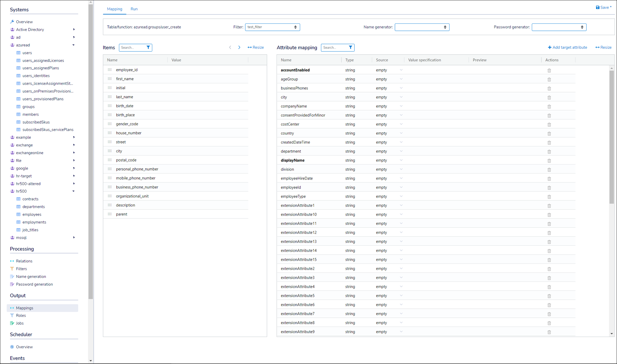
Task: Open the Filter test_filter dropdown
Action: (272, 27)
